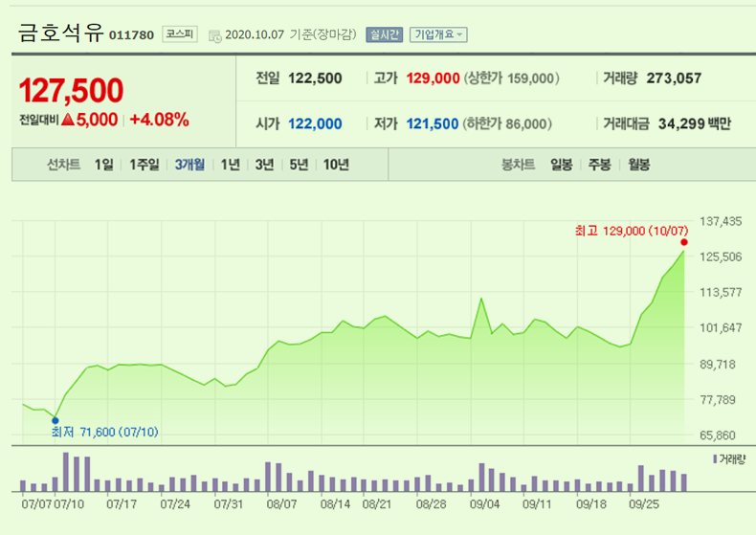The width and height of the screenshot is (756, 535).
Task: Select the 3년 line chart period
Action: pyautogui.click(x=264, y=165)
